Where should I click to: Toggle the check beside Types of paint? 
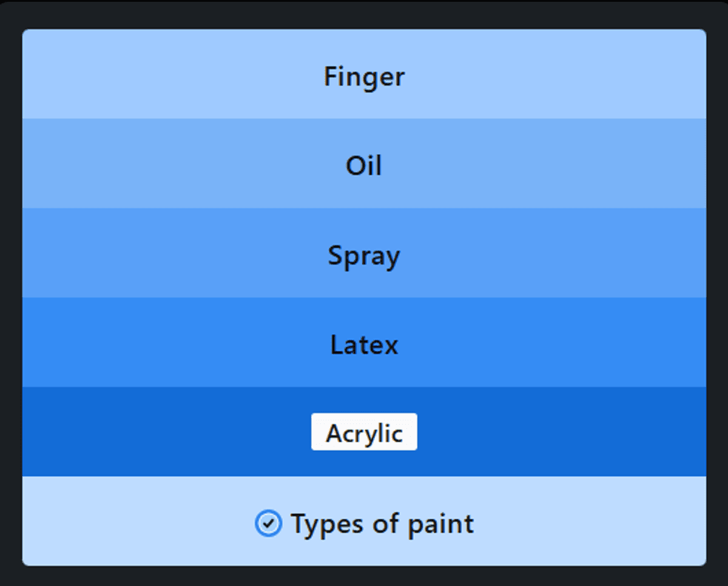pyautogui.click(x=268, y=524)
